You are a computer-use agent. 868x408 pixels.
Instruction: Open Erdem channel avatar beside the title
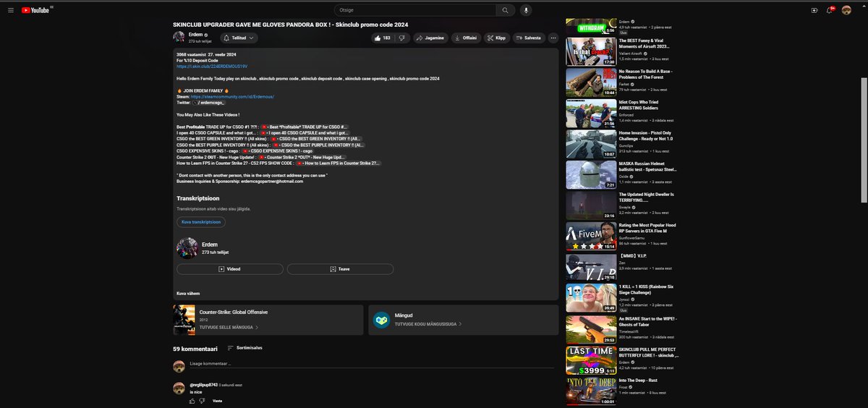pos(179,38)
